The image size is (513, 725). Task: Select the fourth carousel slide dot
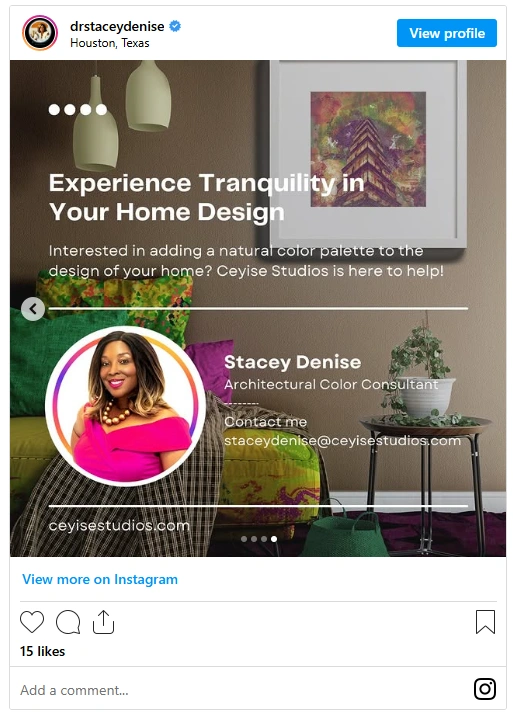point(274,539)
